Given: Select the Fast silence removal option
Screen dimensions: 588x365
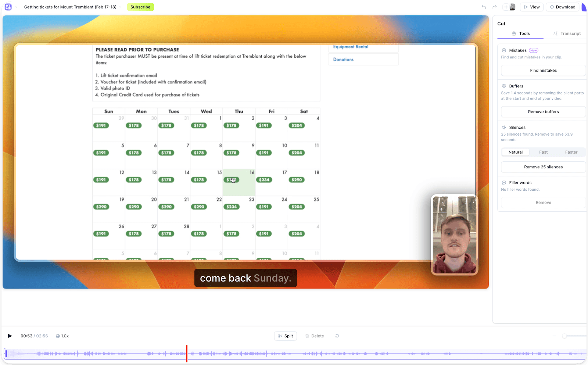Looking at the screenshot, I should 543,152.
